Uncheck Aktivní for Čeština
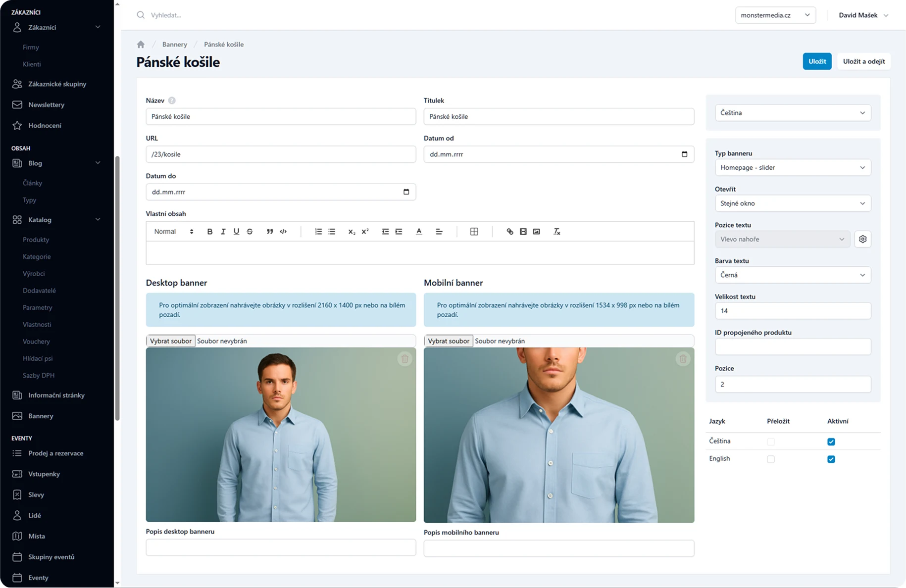This screenshot has width=906, height=588. (x=831, y=441)
